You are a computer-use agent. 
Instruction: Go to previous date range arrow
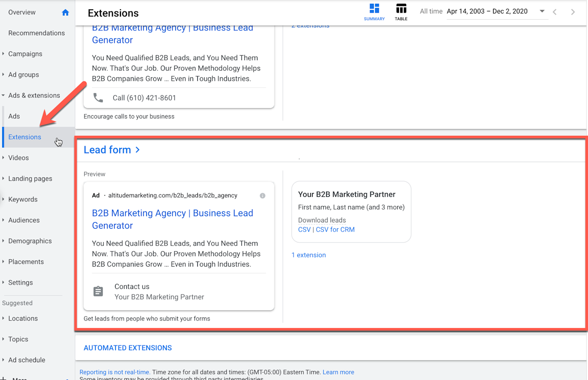coord(555,12)
